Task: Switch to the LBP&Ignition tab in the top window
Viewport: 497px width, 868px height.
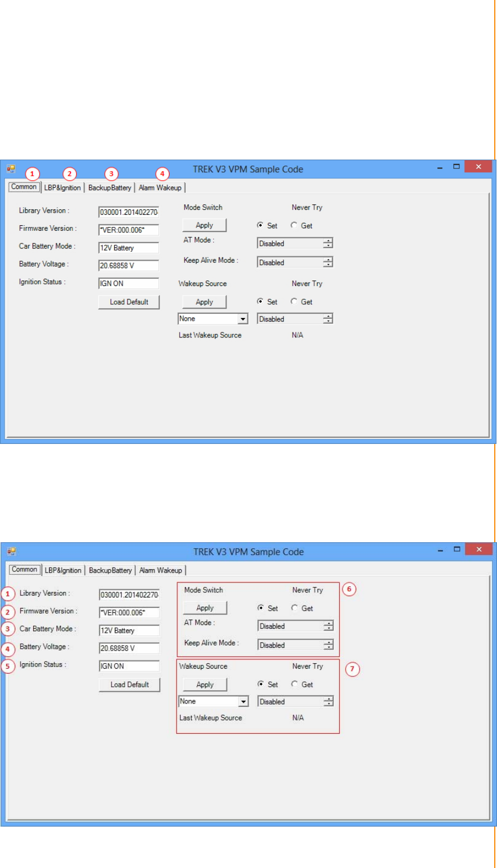Action: coord(62,188)
